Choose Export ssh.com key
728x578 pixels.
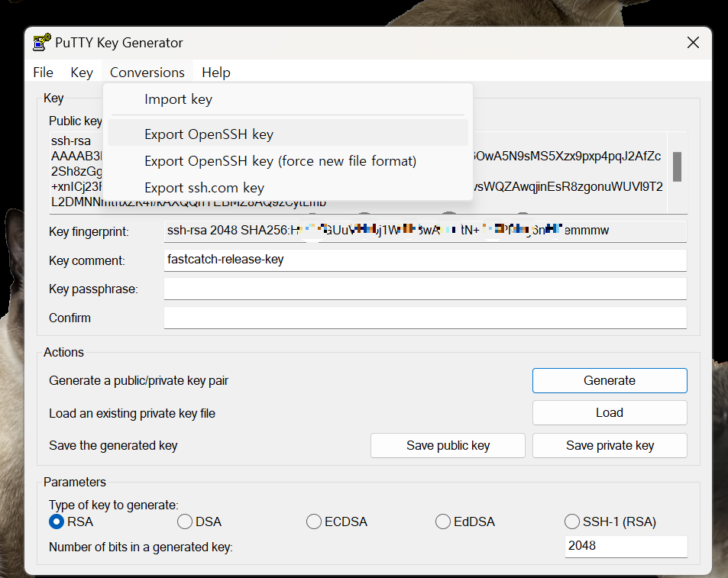[288, 188]
